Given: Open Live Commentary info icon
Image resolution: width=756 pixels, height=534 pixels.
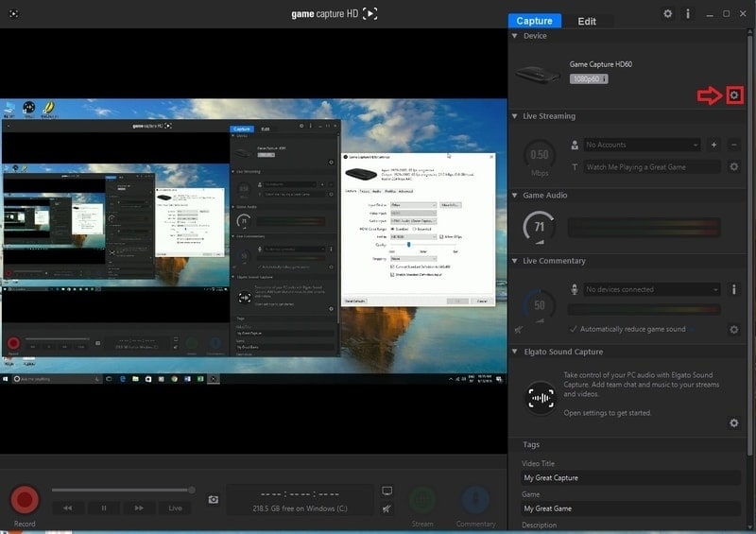Looking at the screenshot, I should (x=734, y=289).
